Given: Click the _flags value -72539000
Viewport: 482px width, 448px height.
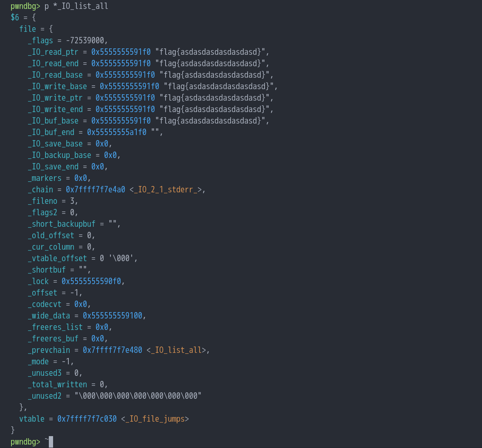Looking at the screenshot, I should coord(85,41).
